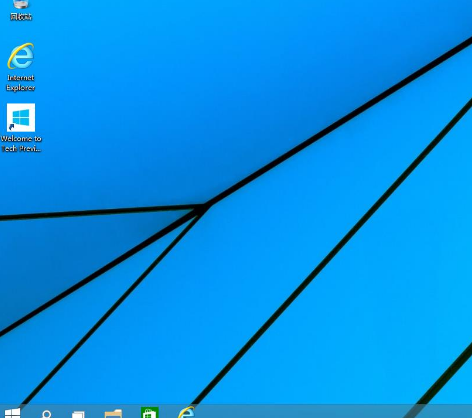Open the green Store taskbar icon
The image size is (472, 418).
click(150, 413)
